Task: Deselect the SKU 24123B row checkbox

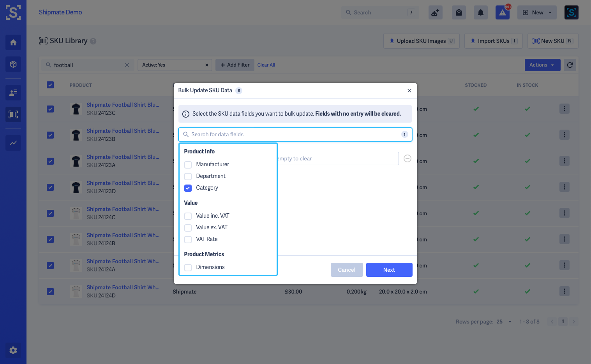Action: [x=50, y=135]
